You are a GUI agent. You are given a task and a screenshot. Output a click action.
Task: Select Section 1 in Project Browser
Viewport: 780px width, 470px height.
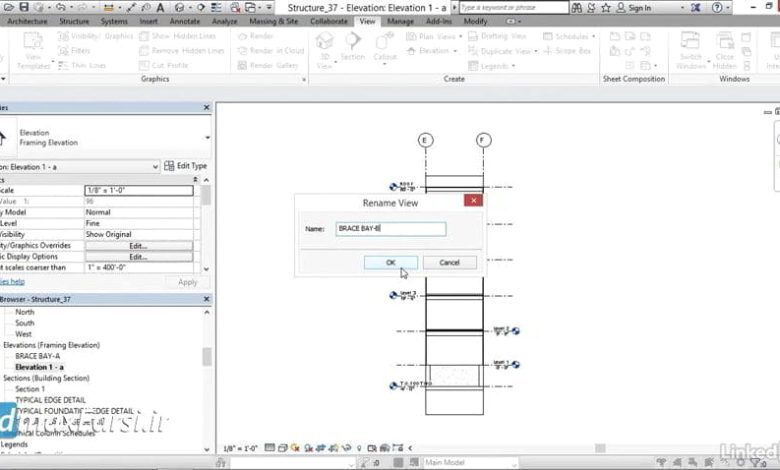click(x=30, y=389)
